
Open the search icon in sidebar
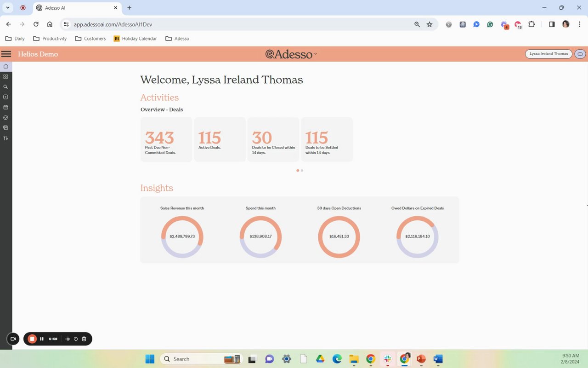(6, 87)
